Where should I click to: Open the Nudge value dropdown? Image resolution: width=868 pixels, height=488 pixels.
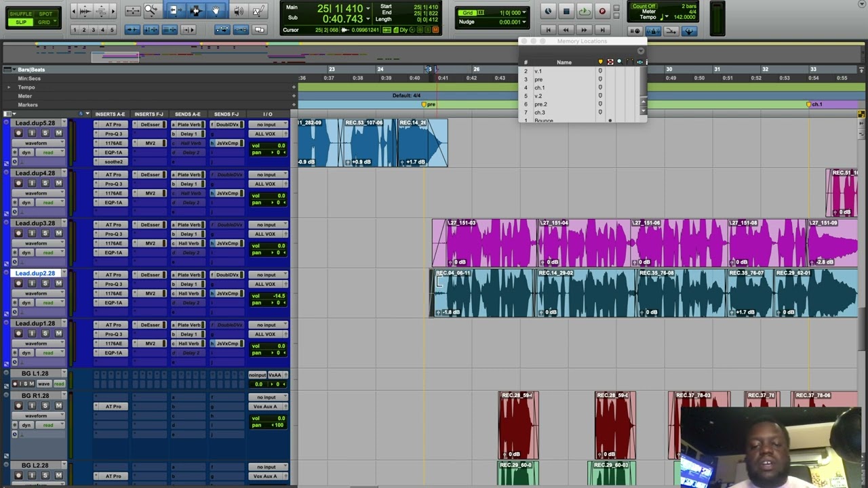(x=526, y=22)
